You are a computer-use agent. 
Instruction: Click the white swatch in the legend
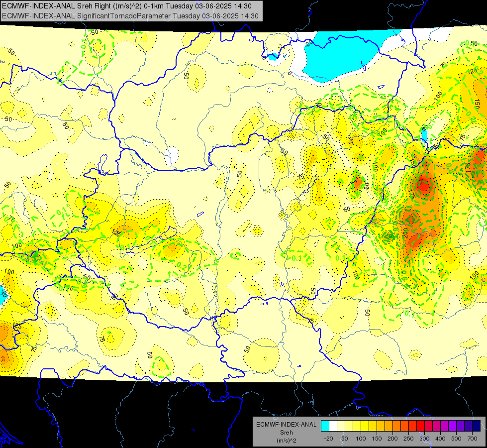333,426
